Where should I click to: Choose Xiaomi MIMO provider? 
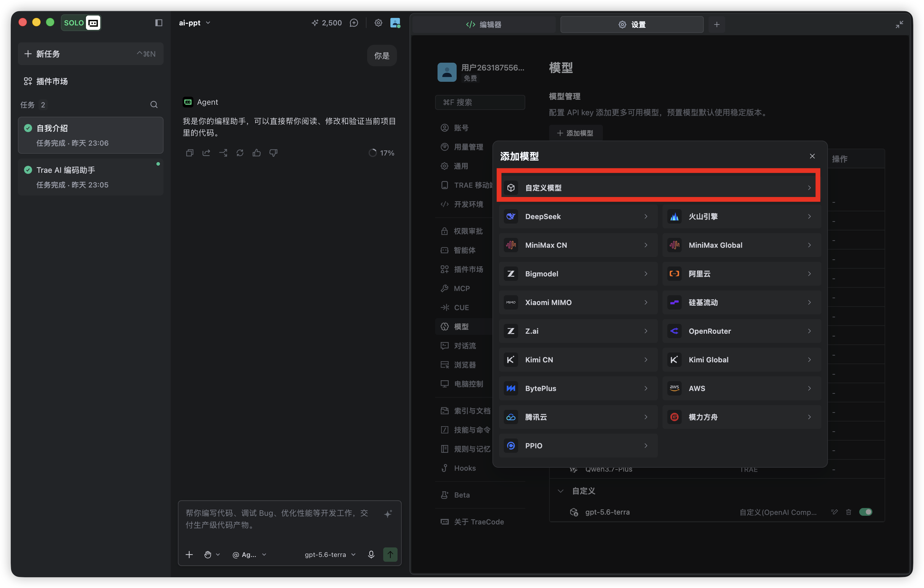[x=578, y=302]
